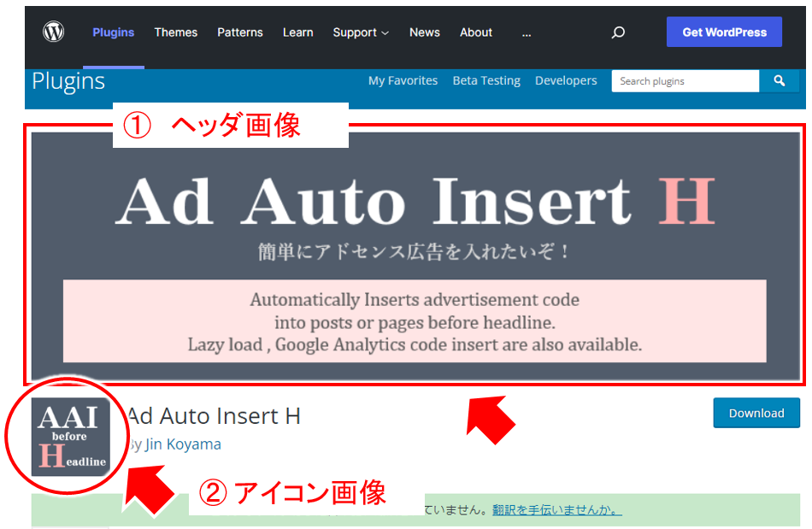This screenshot has width=812, height=529.
Task: Open author Jin Koyama's profile
Action: click(x=183, y=444)
